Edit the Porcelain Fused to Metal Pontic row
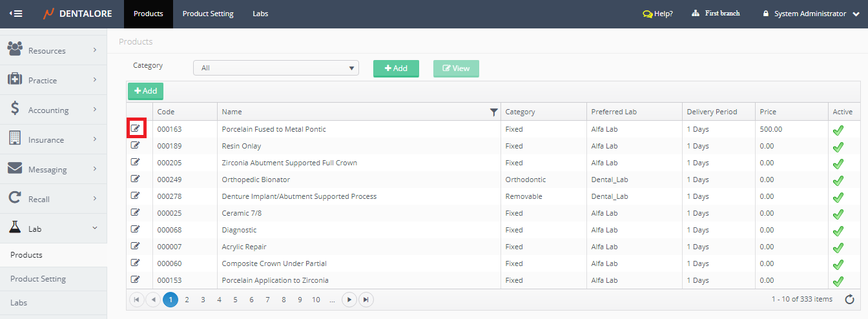The width and height of the screenshot is (868, 319). pyautogui.click(x=135, y=129)
